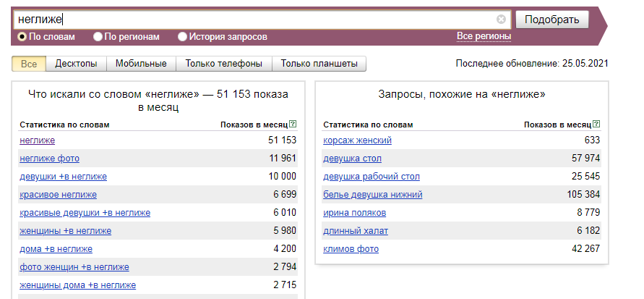Image resolution: width=644 pixels, height=299 pixels.
Task: Click the value '10 000' in the left table
Action: click(282, 177)
